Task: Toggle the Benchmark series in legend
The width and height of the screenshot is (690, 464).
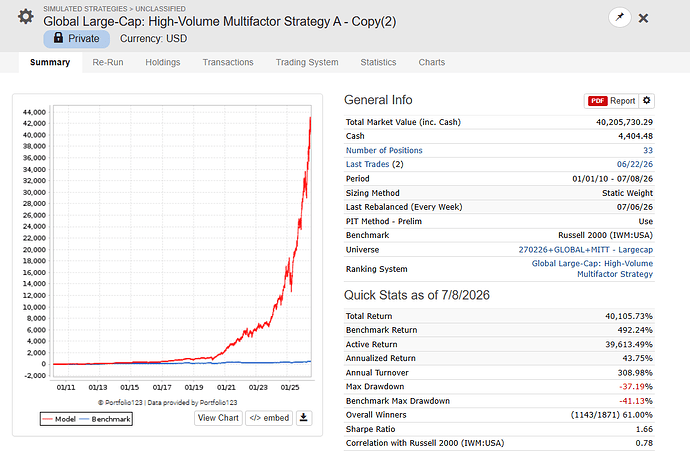Action: [105, 419]
